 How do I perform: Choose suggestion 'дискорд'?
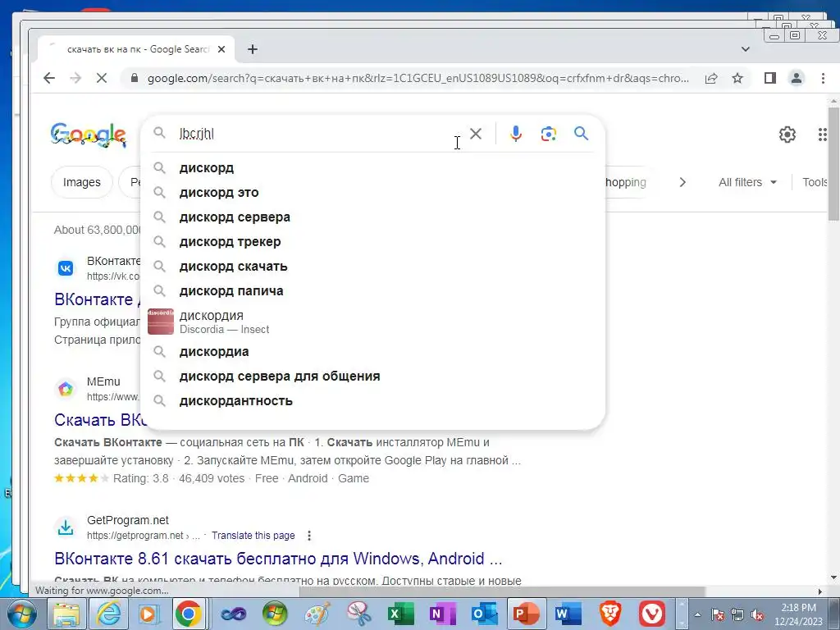[373, 167]
